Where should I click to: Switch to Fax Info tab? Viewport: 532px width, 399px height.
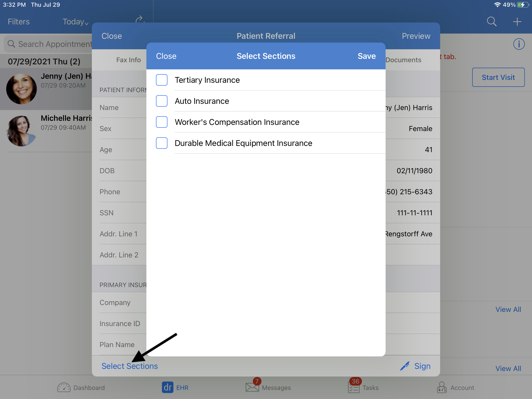(128, 60)
